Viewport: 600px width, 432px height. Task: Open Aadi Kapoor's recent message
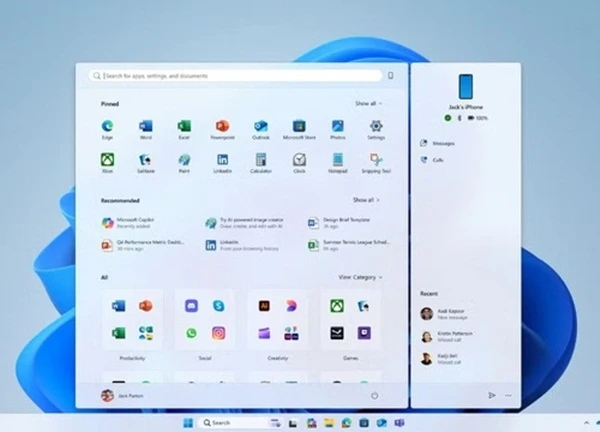tap(444, 314)
